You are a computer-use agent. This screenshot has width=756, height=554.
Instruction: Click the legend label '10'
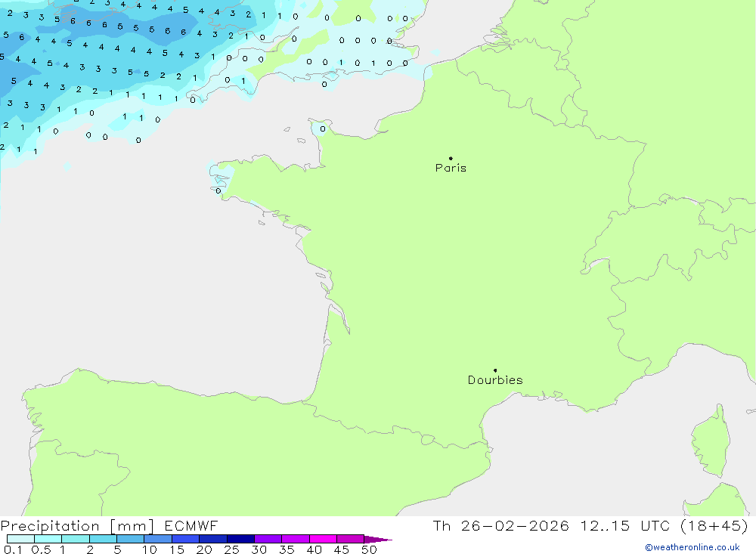click(150, 549)
